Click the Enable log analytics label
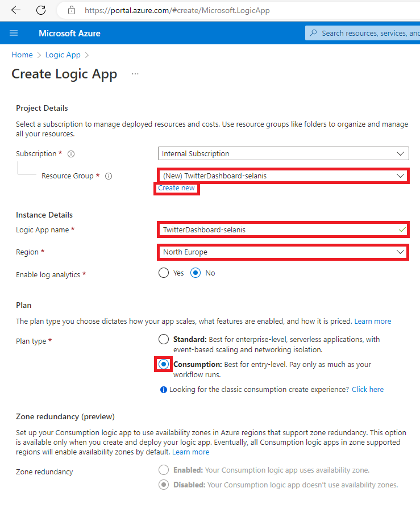The image size is (420, 509). pos(48,274)
